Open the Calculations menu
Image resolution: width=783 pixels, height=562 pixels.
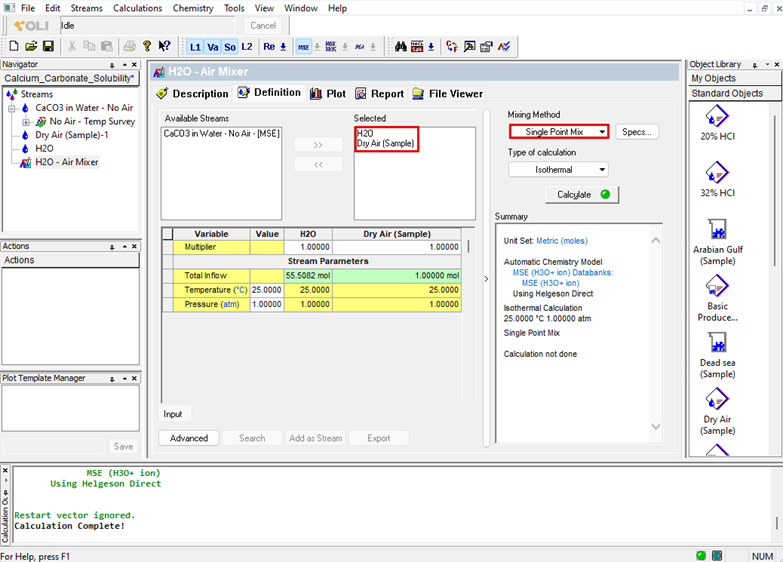click(137, 8)
